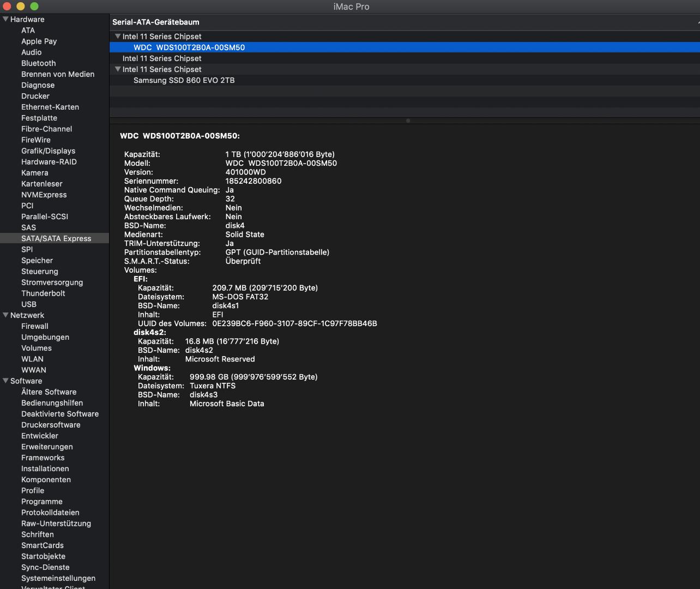This screenshot has width=700, height=589.
Task: Open Firewall under Netzwerk
Action: coord(34,326)
